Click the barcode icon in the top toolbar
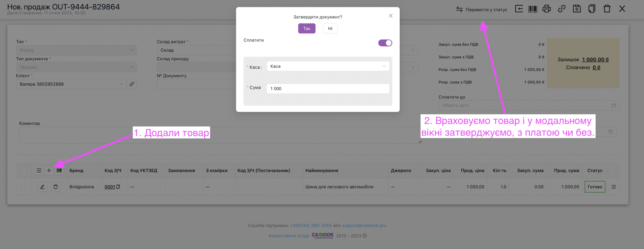644x249 pixels. click(533, 9)
